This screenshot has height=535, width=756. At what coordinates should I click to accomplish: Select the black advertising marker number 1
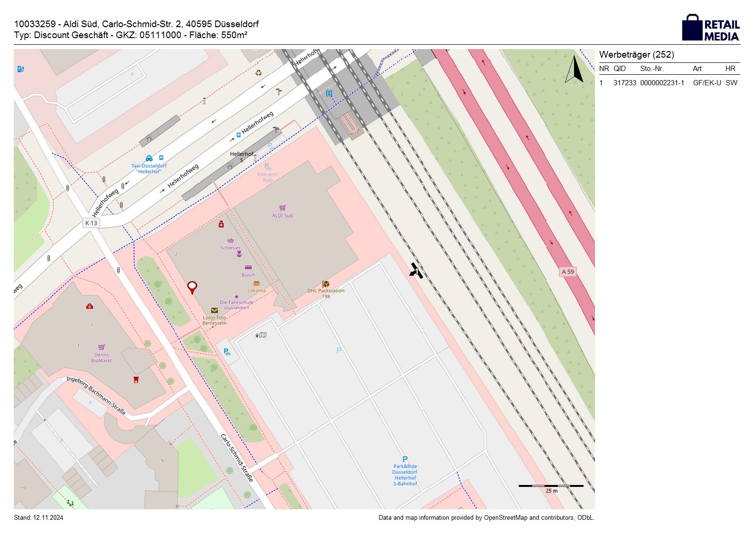416,271
